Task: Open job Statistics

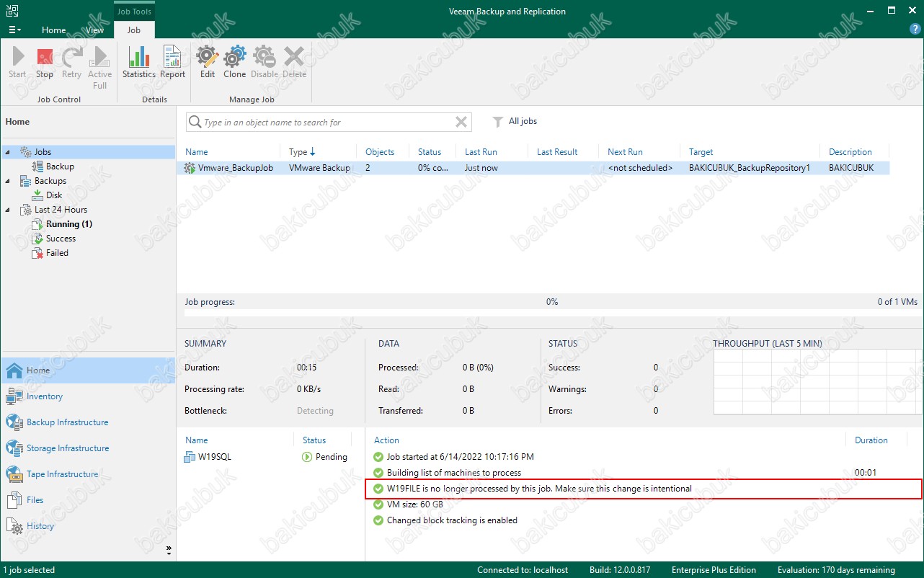Action: pos(138,62)
